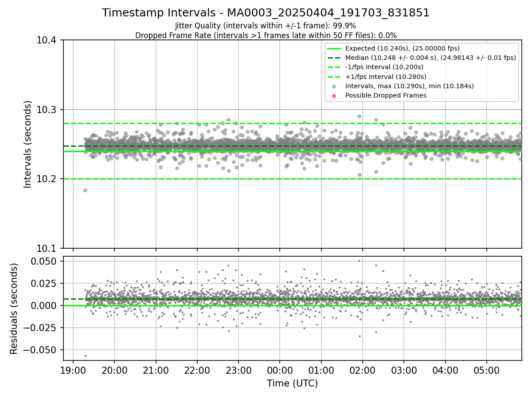The height and width of the screenshot is (399, 532).
Task: Click the 'Residuals (seconds)' y-axis label
Action: click(14, 309)
